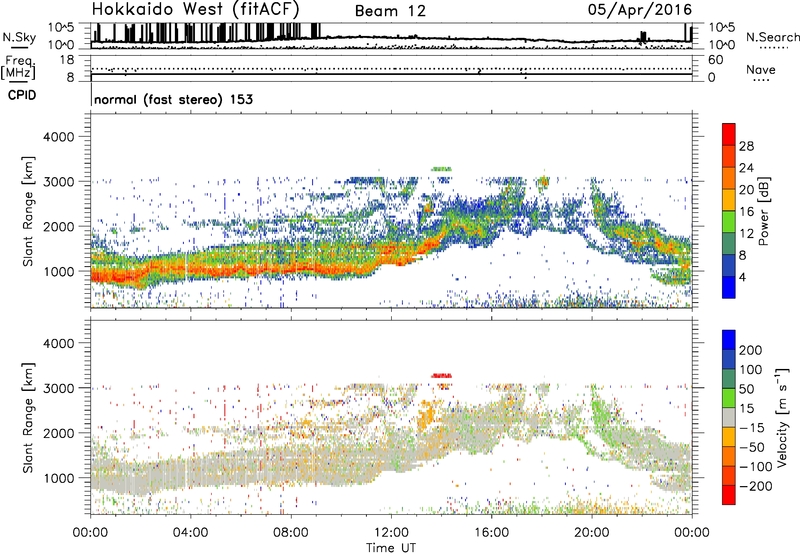The image size is (800, 554).
Task: Click the '12' Power colorbar label
Action: [746, 234]
